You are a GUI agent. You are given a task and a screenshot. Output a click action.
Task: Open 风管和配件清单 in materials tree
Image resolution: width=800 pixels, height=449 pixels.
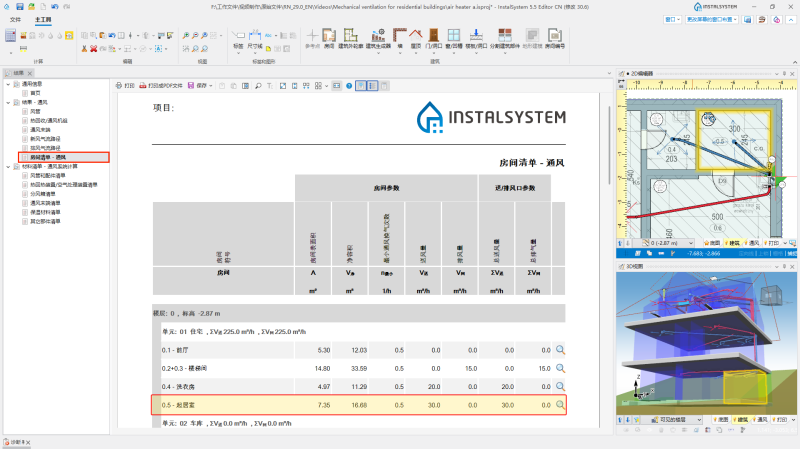coord(47,176)
